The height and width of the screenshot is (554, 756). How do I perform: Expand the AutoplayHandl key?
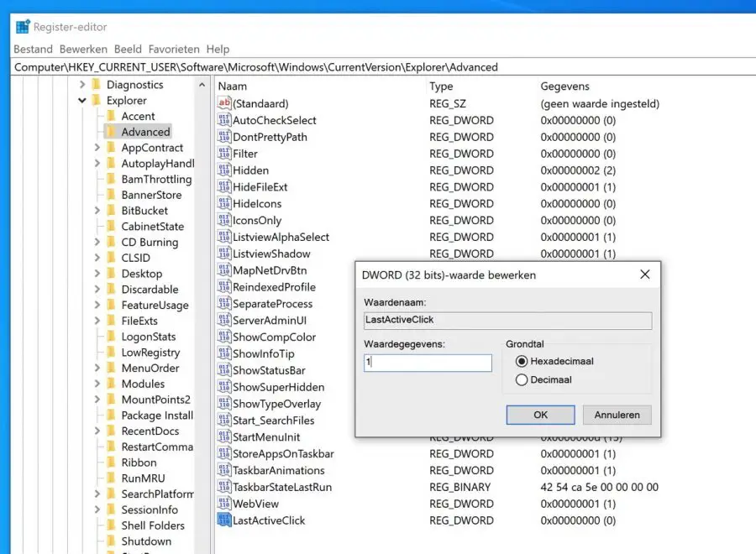97,164
